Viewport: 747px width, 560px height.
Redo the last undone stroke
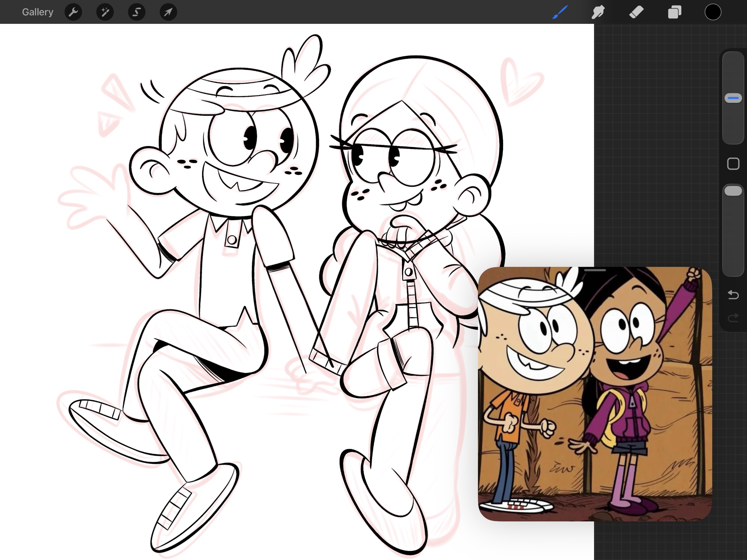pyautogui.click(x=733, y=318)
